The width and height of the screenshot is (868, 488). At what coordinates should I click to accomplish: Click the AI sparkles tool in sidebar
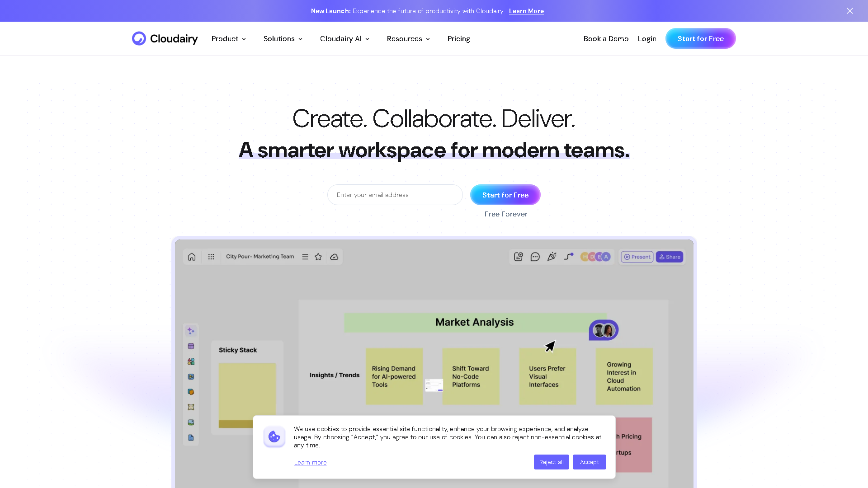191,331
